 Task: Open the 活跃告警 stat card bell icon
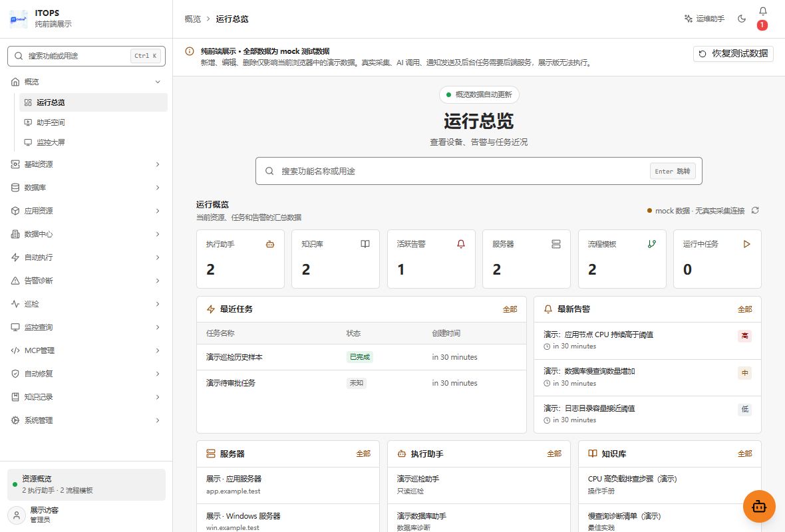click(x=461, y=244)
